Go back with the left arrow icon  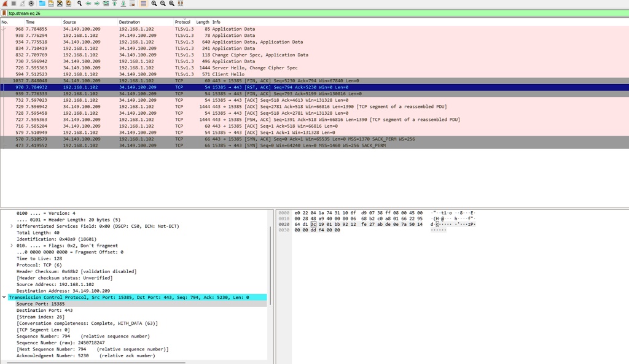88,3
